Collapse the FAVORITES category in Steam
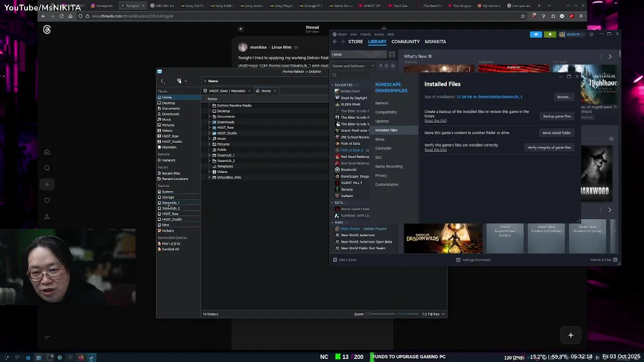644x362 pixels. (333, 85)
